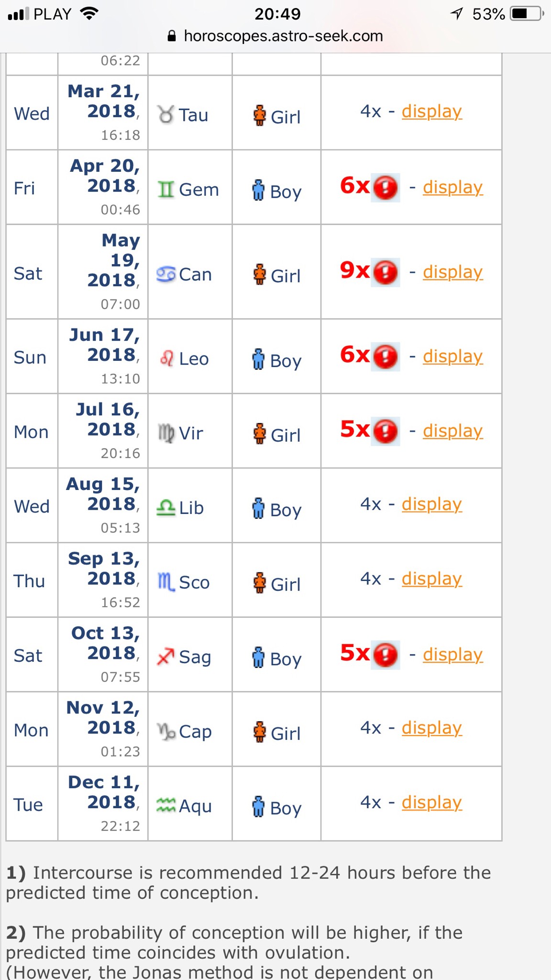This screenshot has width=551, height=980.
Task: Click the girl figure icon for Mar 21
Action: 259,116
